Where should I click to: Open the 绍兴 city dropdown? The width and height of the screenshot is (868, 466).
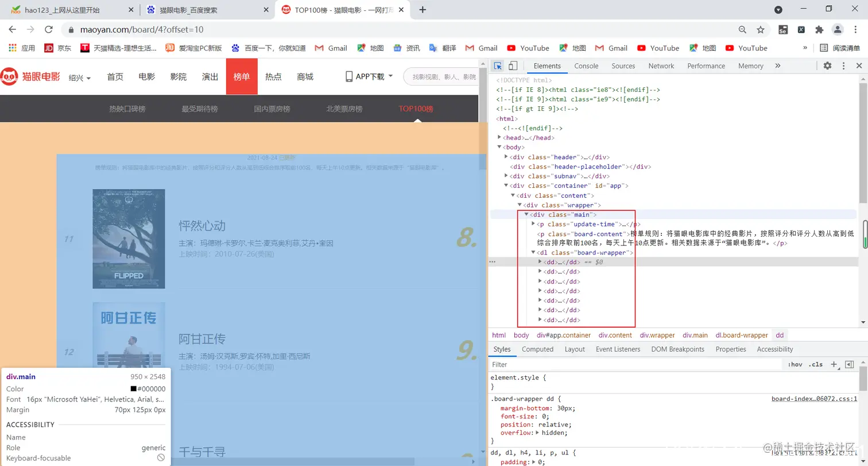pyautogui.click(x=80, y=78)
